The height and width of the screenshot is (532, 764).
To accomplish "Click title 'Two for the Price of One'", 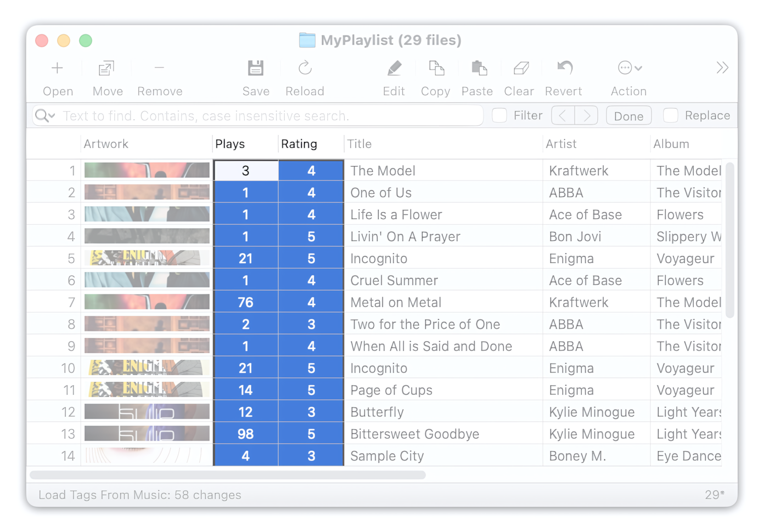I will tap(425, 324).
